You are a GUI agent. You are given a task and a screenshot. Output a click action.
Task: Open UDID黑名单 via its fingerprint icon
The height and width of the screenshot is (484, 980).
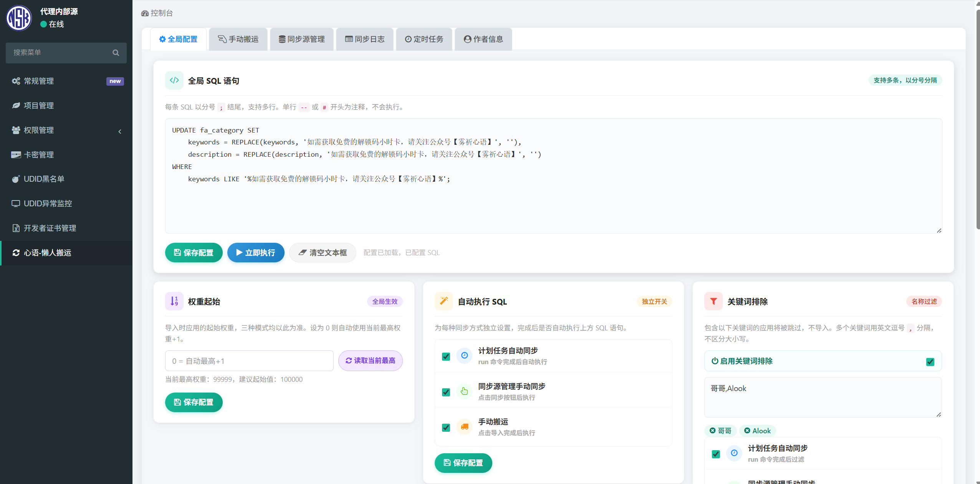15,179
